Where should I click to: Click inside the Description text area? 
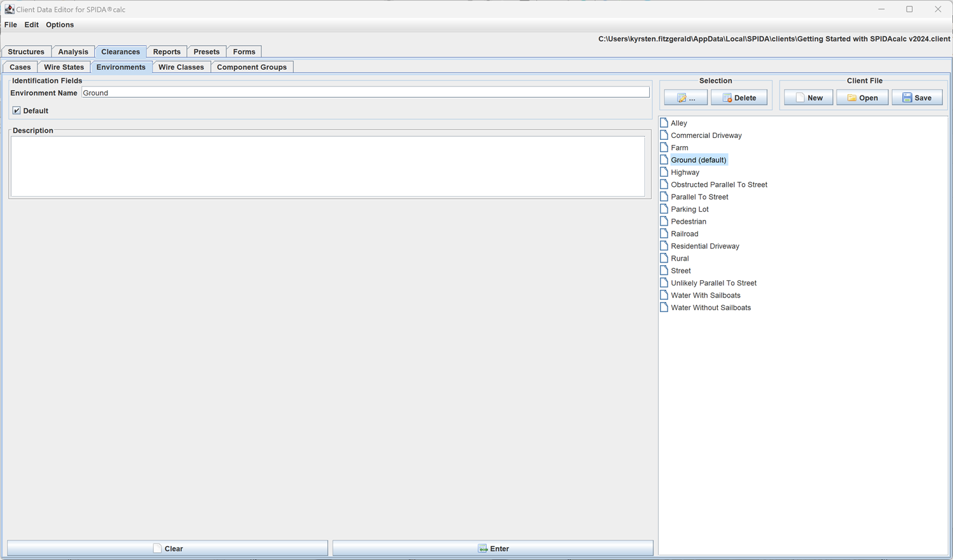[327, 167]
